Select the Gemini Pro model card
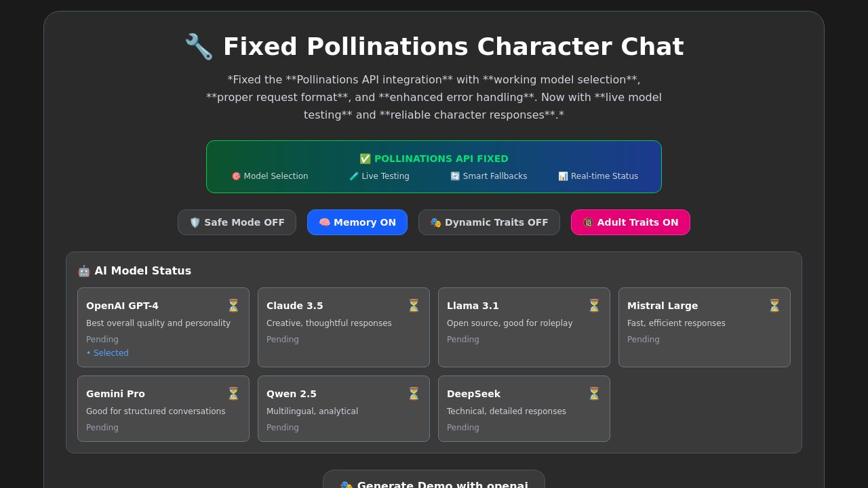The width and height of the screenshot is (868, 488). 163,409
